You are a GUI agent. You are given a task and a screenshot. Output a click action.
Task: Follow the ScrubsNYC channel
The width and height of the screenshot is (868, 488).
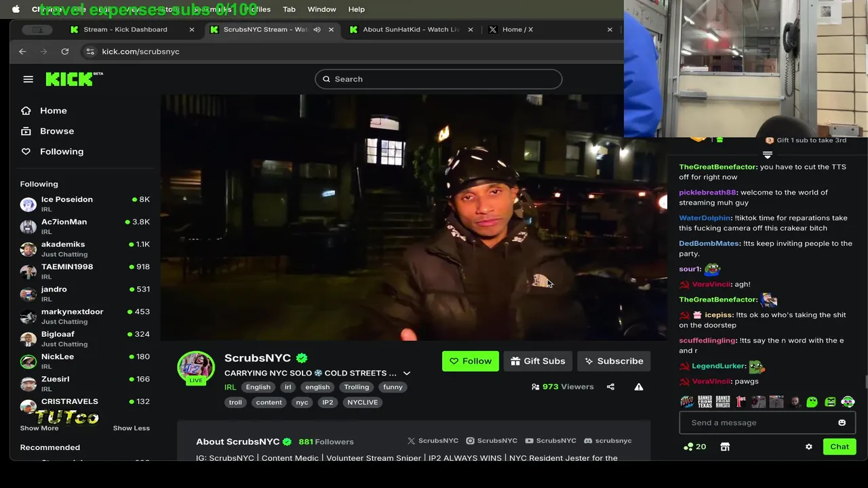click(x=471, y=361)
